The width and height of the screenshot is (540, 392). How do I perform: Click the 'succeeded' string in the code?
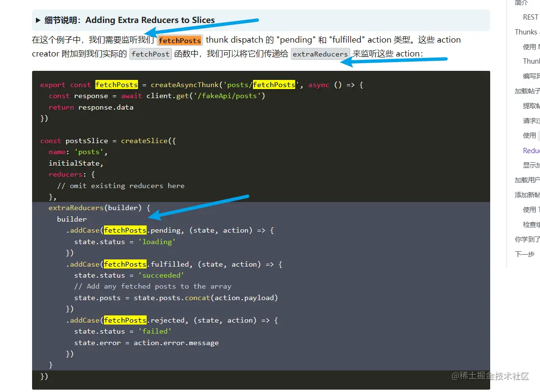pos(161,275)
